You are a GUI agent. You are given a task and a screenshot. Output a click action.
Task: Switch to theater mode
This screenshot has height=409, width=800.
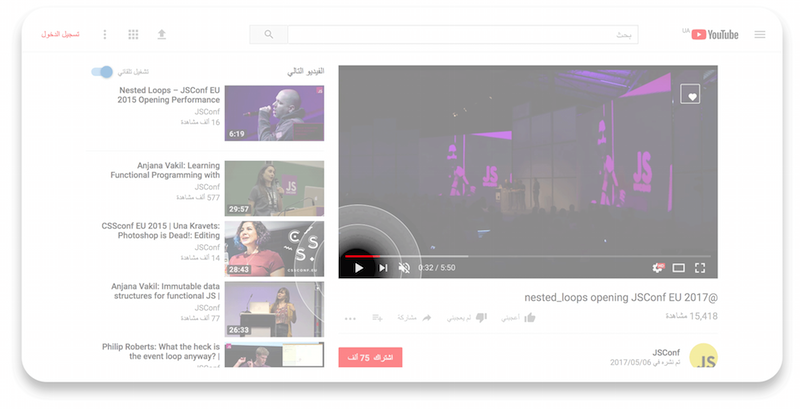coord(679,268)
